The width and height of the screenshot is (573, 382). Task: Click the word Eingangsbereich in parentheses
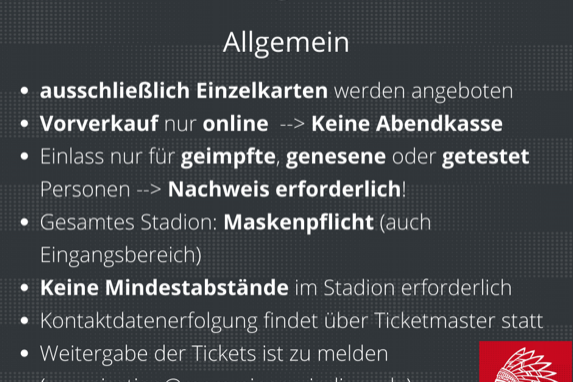[x=118, y=256]
